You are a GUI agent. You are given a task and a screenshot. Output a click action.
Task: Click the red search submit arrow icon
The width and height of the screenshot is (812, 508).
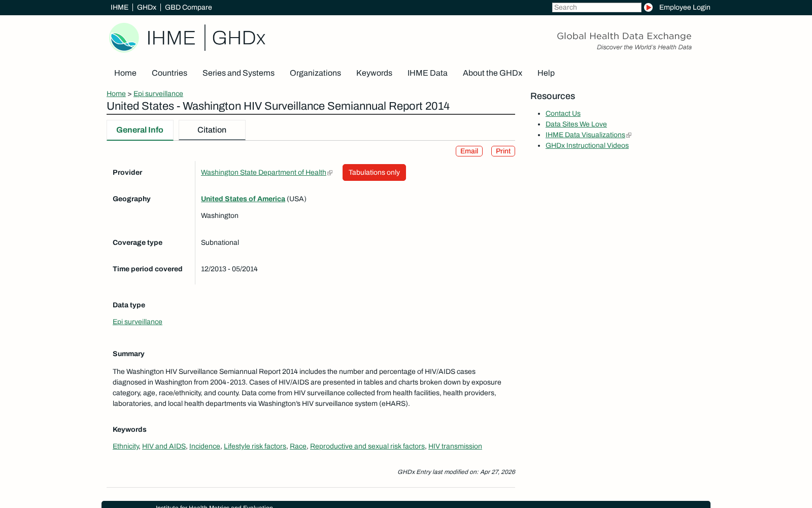pos(648,8)
